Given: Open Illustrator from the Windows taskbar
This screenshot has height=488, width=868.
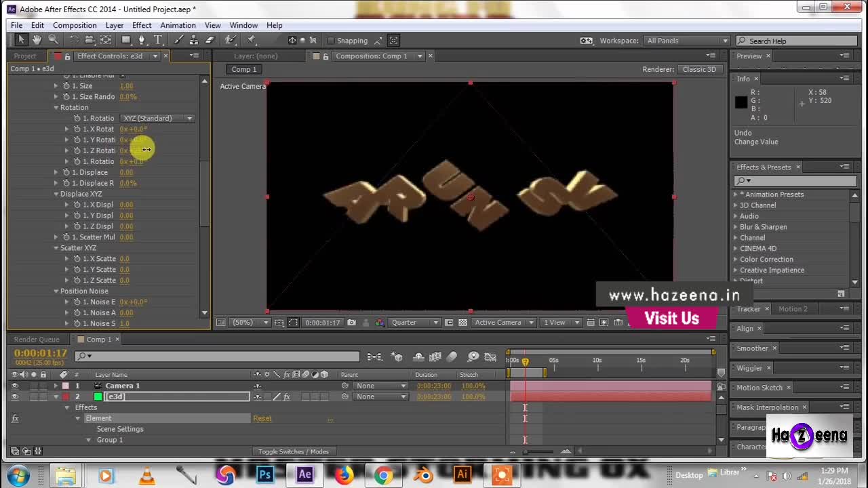Looking at the screenshot, I should (x=463, y=474).
